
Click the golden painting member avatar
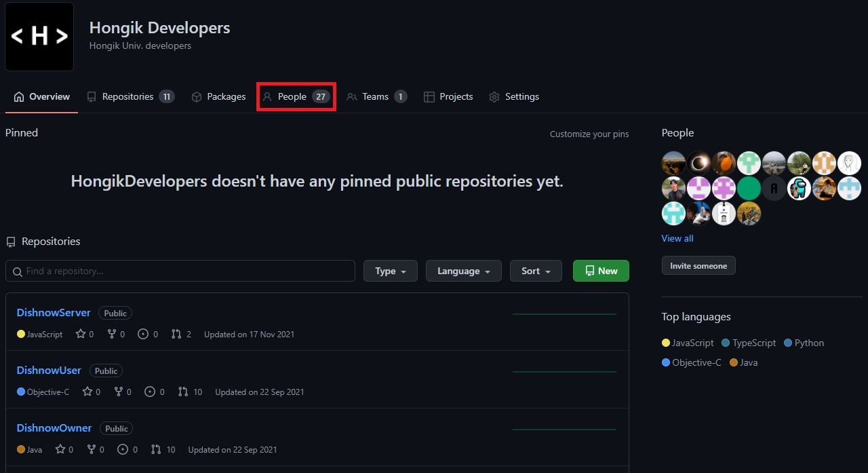tap(749, 213)
